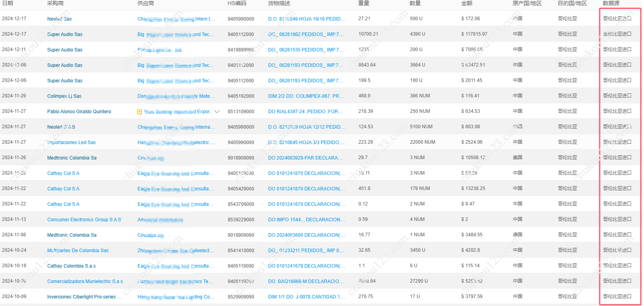Open description link DO 2024003800 DECLARACION
This screenshot has width=644, height=306.
pyautogui.click(x=307, y=235)
